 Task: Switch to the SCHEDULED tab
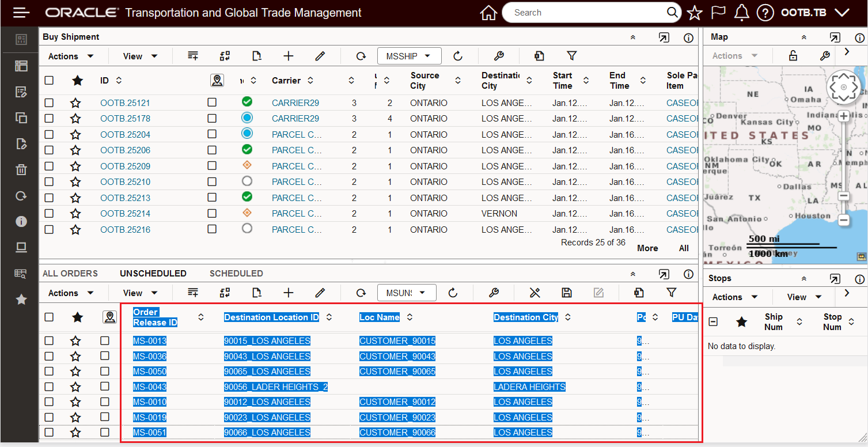click(236, 274)
